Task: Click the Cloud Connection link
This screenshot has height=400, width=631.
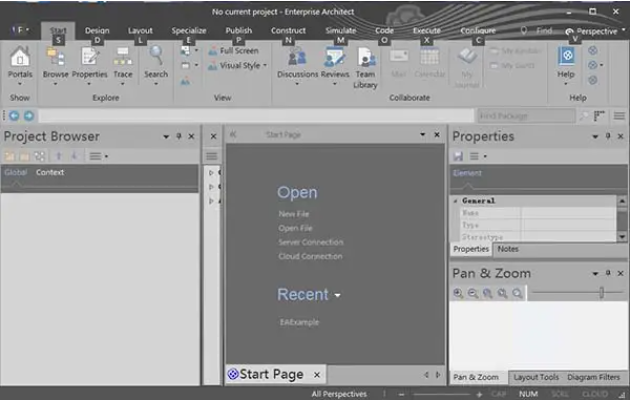Action: point(310,257)
